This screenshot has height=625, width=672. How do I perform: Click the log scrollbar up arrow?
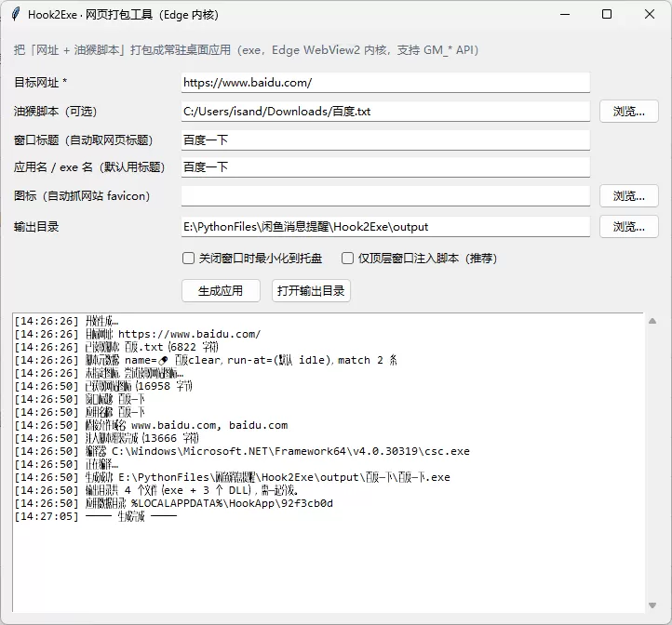pos(652,321)
